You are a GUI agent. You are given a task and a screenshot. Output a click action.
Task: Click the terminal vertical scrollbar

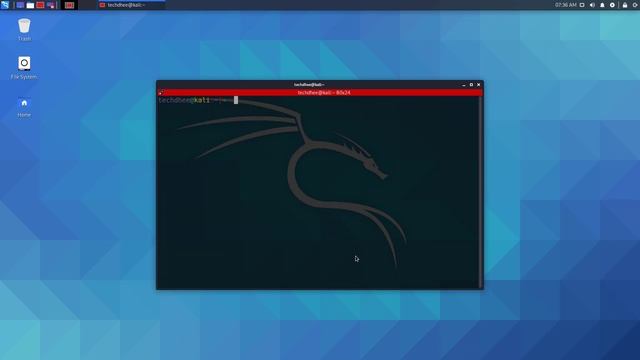click(480, 192)
